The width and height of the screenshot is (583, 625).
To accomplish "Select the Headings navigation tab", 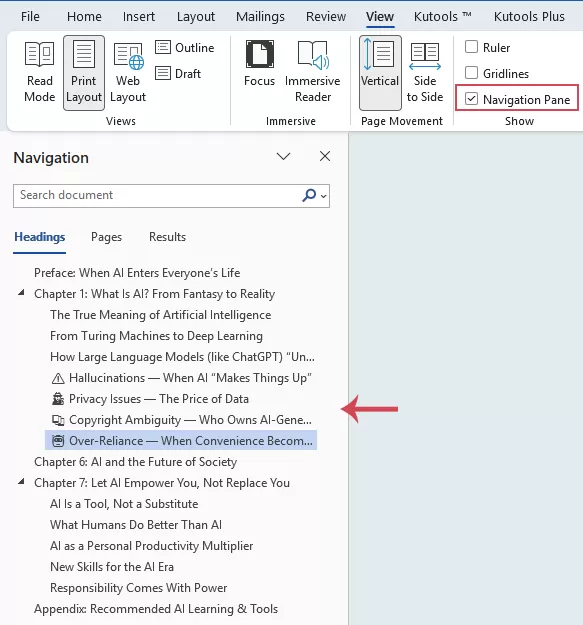I will pyautogui.click(x=39, y=237).
